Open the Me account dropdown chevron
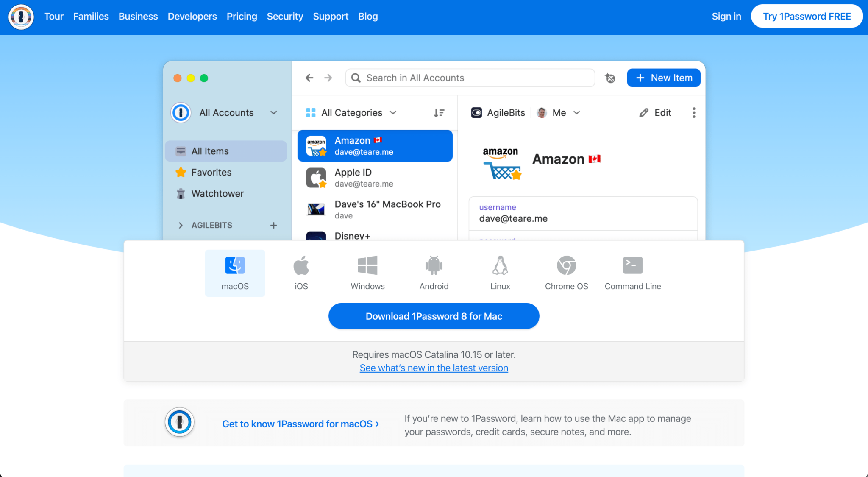Image resolution: width=868 pixels, height=477 pixels. [x=577, y=113]
